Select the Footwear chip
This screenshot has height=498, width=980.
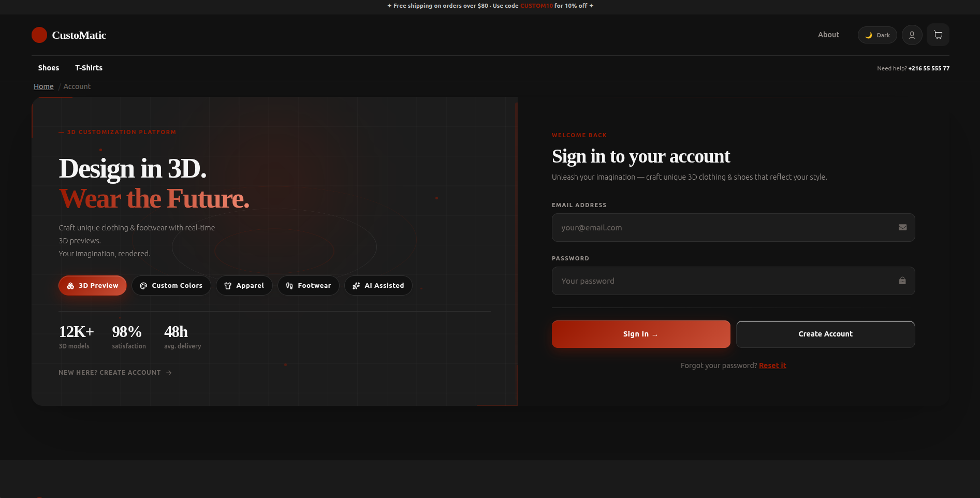tap(309, 286)
